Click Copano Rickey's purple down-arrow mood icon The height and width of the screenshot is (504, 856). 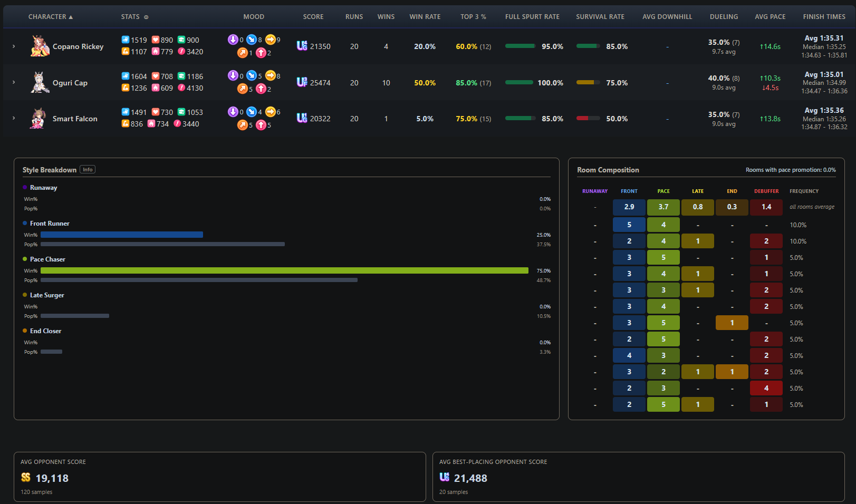(x=233, y=39)
